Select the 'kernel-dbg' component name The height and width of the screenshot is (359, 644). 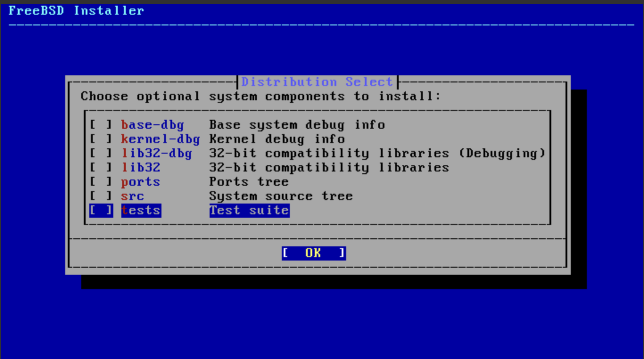[161, 139]
